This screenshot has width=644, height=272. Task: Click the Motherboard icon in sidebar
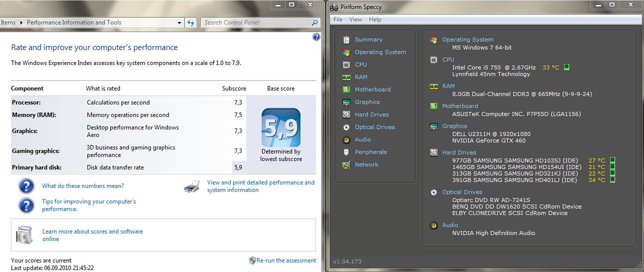(x=346, y=89)
